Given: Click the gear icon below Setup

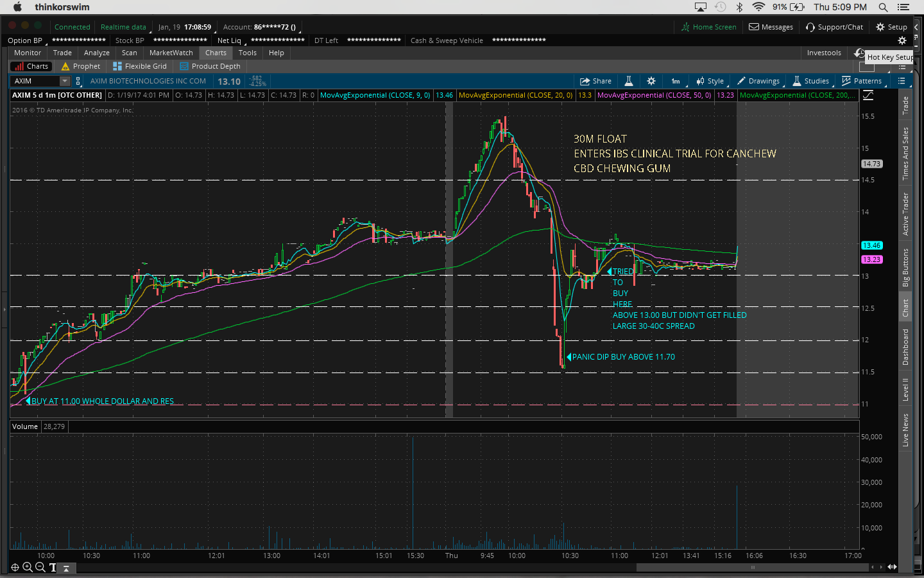Looking at the screenshot, I should tap(902, 40).
